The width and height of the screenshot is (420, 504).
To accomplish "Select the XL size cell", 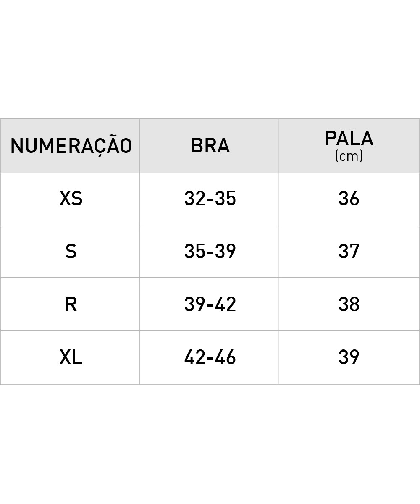I will click(x=71, y=357).
